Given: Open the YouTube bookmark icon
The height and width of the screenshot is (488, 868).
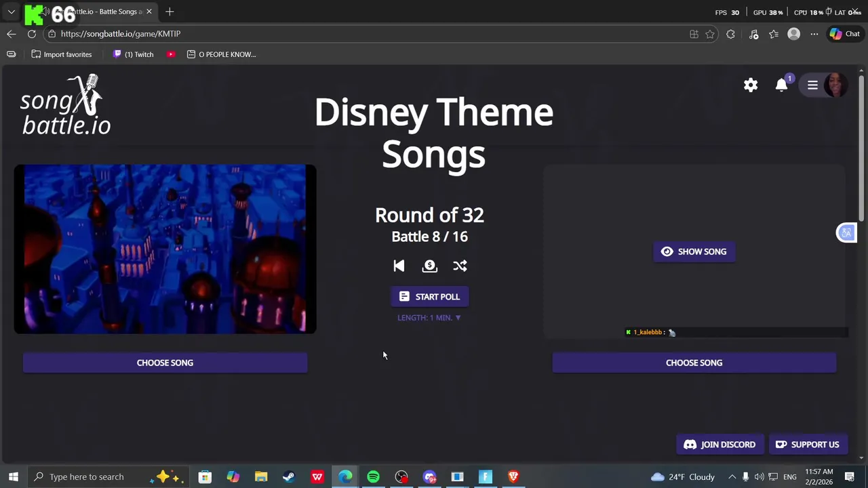Looking at the screenshot, I should pyautogui.click(x=171, y=54).
